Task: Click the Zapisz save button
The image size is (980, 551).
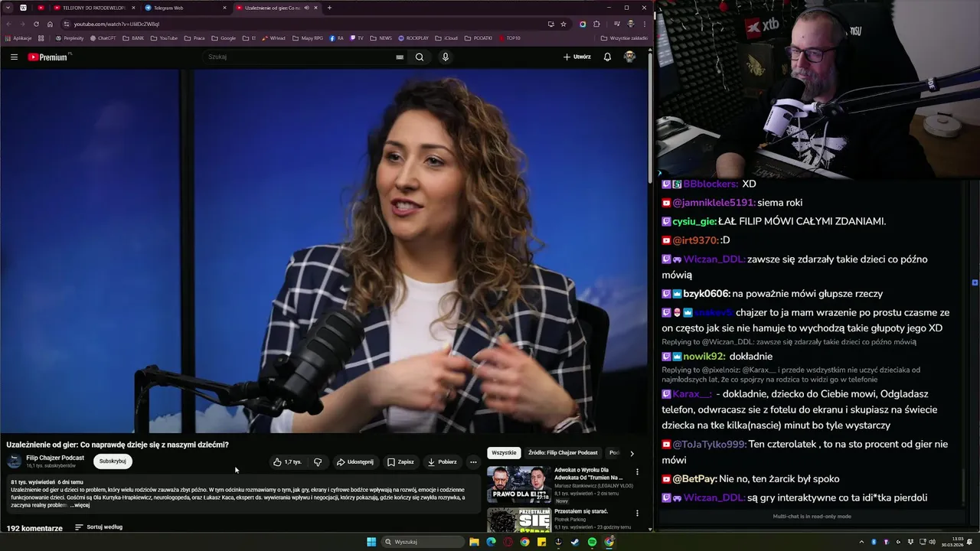Action: [x=400, y=462]
